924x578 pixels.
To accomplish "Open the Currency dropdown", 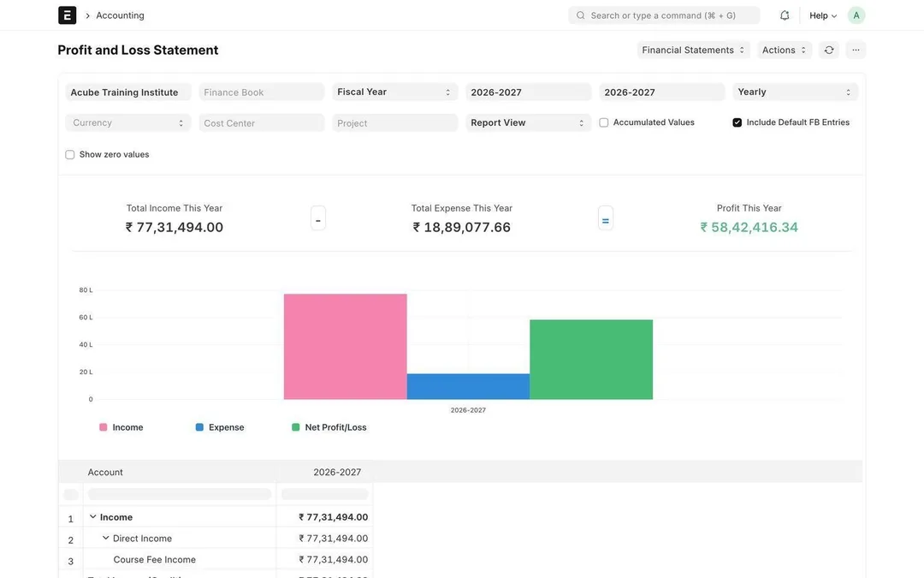I will [127, 122].
